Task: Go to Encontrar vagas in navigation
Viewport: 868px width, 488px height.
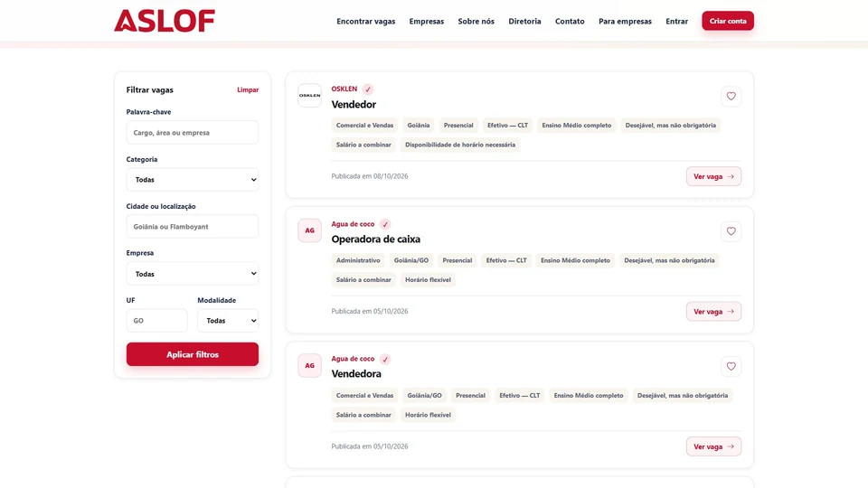Action: (366, 21)
